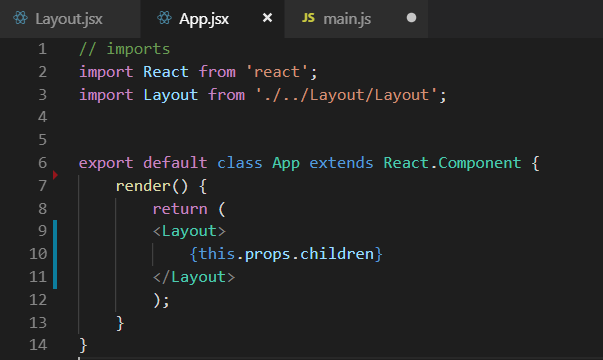This screenshot has height=360, width=603.
Task: Switch to the Layout.jsx tab
Action: click(70, 19)
